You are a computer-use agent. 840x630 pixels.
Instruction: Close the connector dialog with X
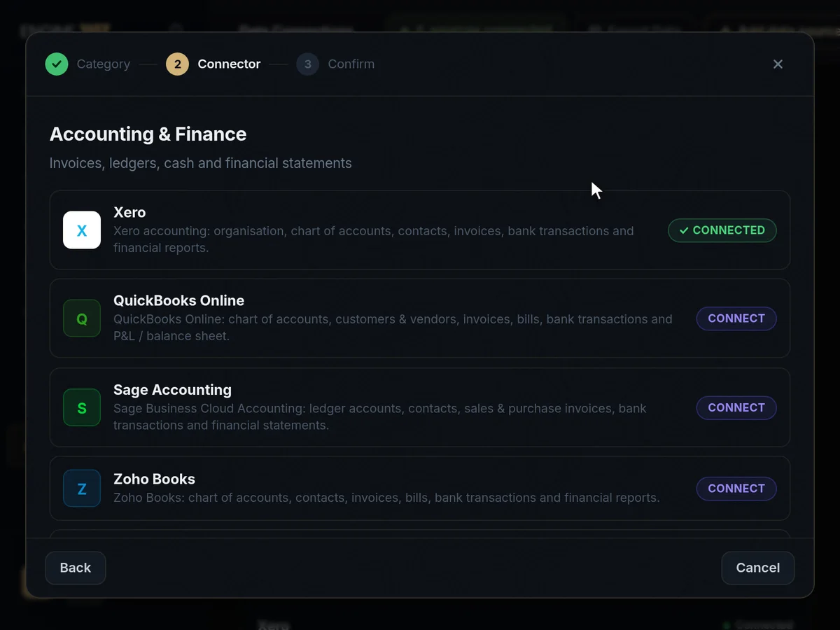pos(778,64)
